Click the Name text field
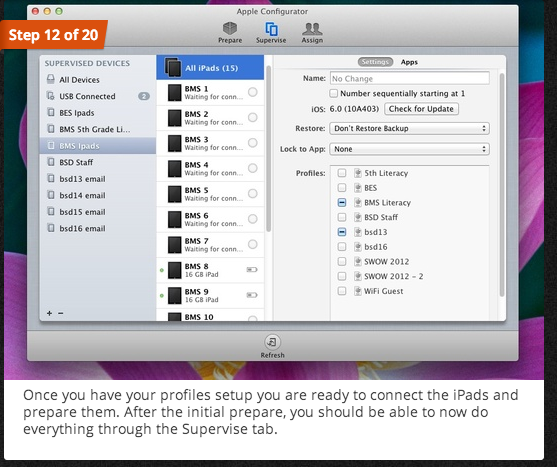This screenshot has height=467, width=557. [410, 78]
